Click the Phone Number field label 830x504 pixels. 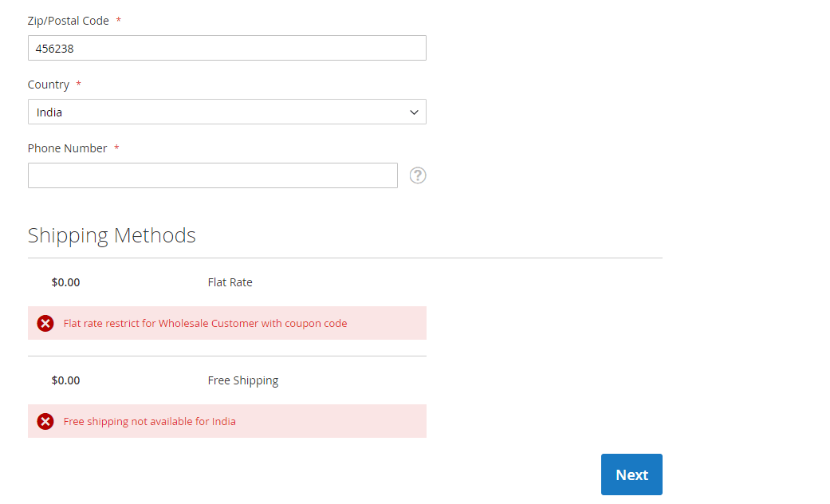(67, 148)
